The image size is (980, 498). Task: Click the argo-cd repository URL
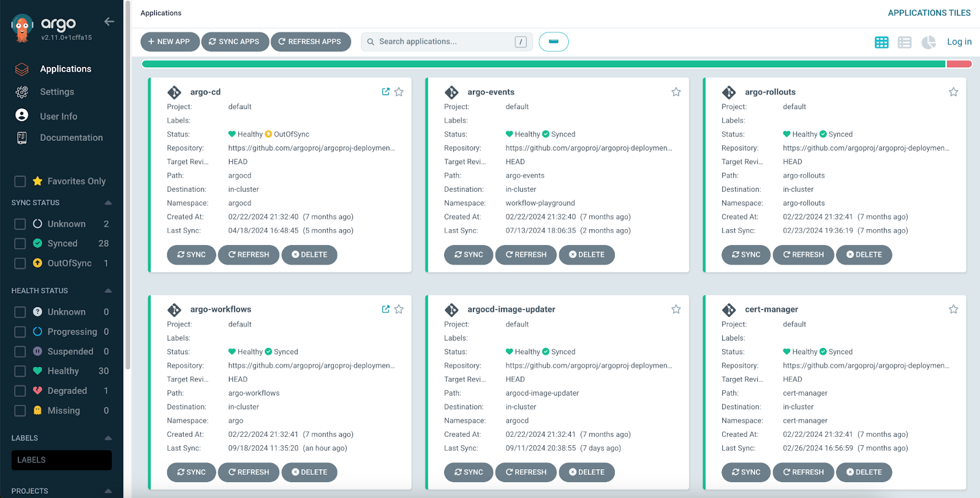click(312, 148)
